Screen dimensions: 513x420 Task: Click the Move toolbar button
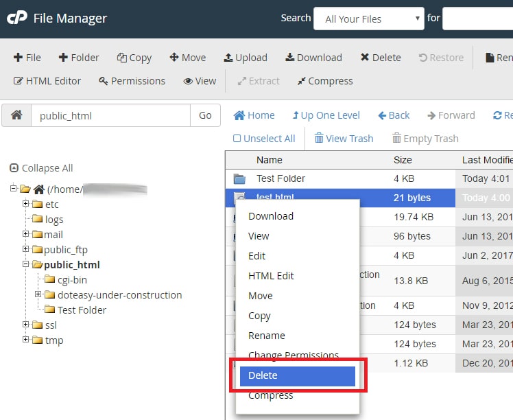tap(188, 58)
